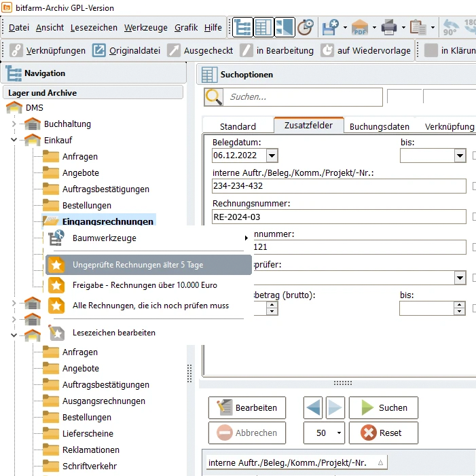476x476 pixels.
Task: Tick the checkbox beside the Belegdatum bis field
Action: click(474, 155)
